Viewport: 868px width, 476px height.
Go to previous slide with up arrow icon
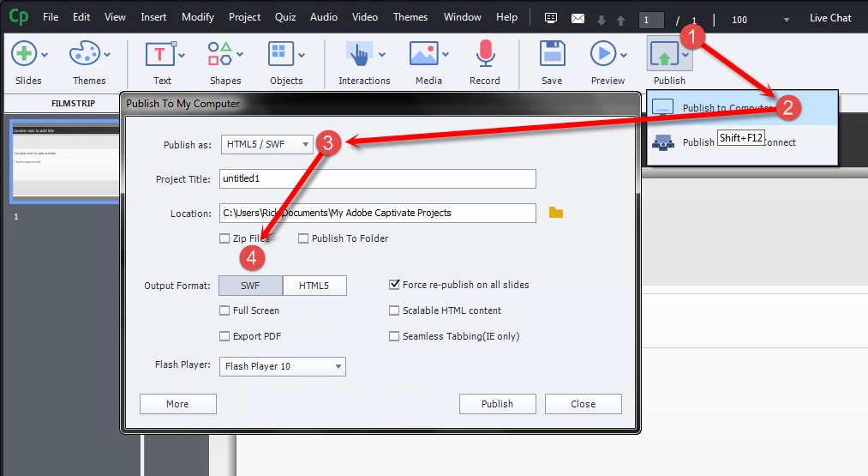[x=620, y=21]
